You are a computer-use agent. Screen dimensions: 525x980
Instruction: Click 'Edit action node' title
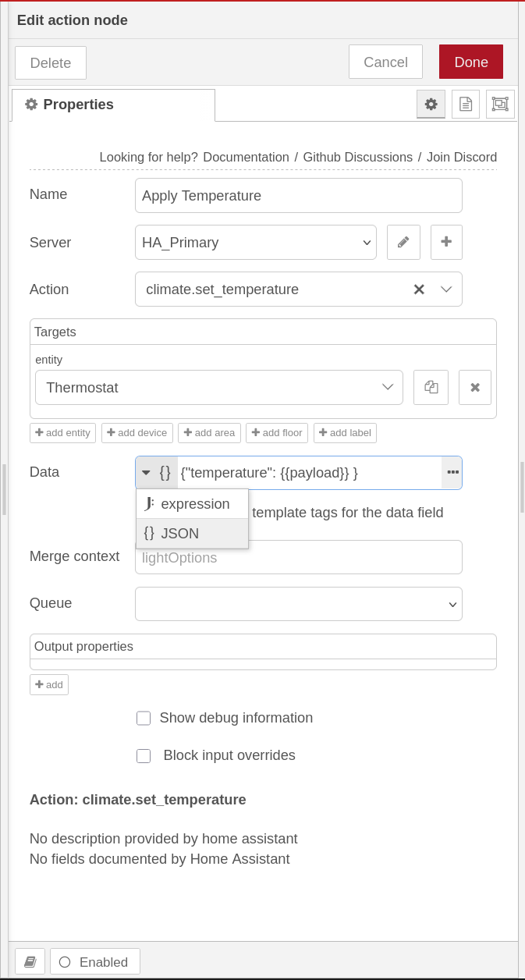point(73,20)
